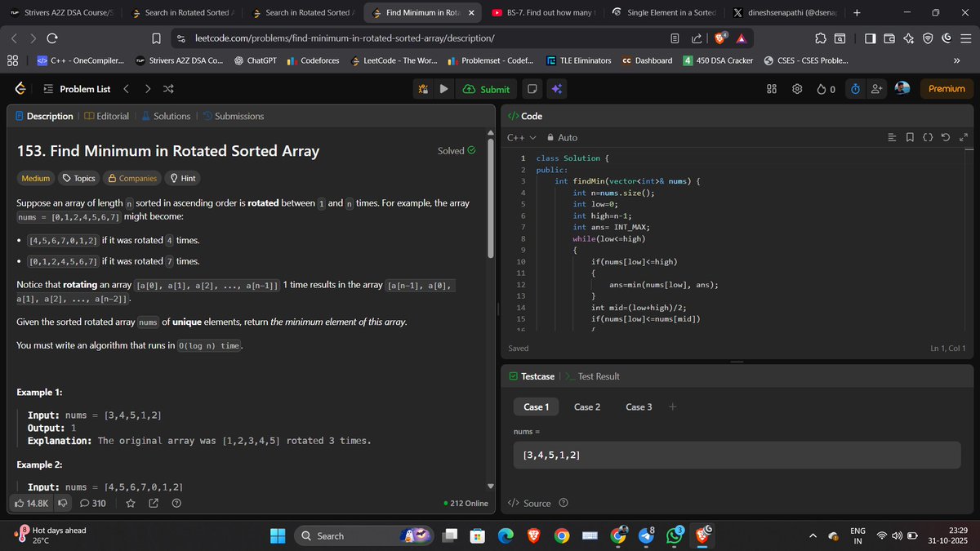The width and height of the screenshot is (980, 551).
Task: Click the streak flame counter
Action: tap(826, 89)
